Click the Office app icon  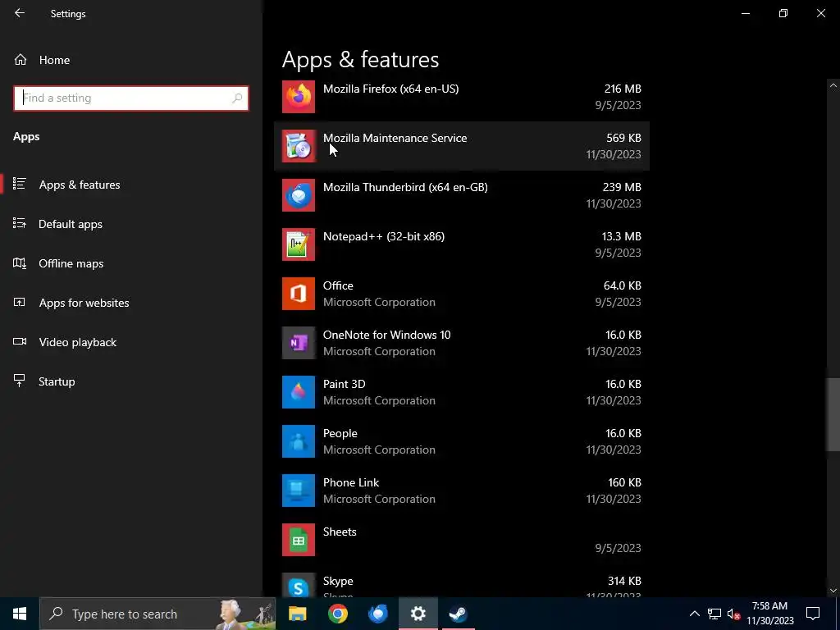[299, 294]
